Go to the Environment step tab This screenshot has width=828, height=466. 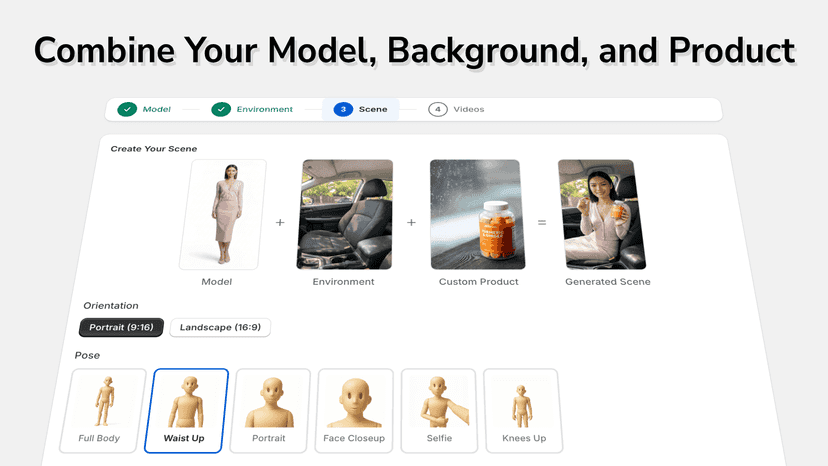252,109
